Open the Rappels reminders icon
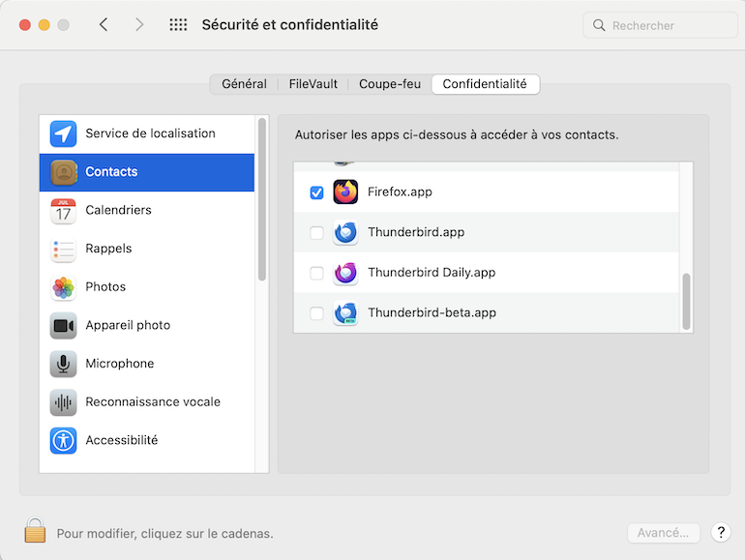This screenshot has height=560, width=745. coord(64,249)
